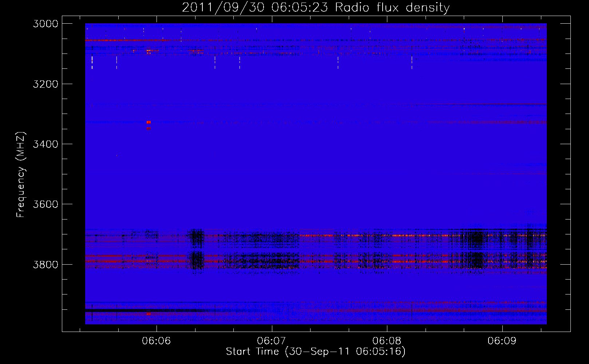Click the '06:08' time axis label

click(x=387, y=341)
